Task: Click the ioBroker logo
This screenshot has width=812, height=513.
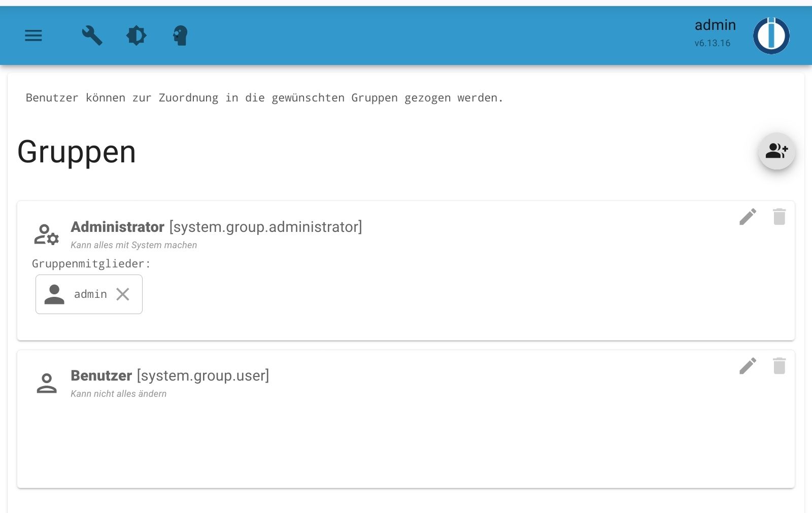Action: click(x=771, y=36)
